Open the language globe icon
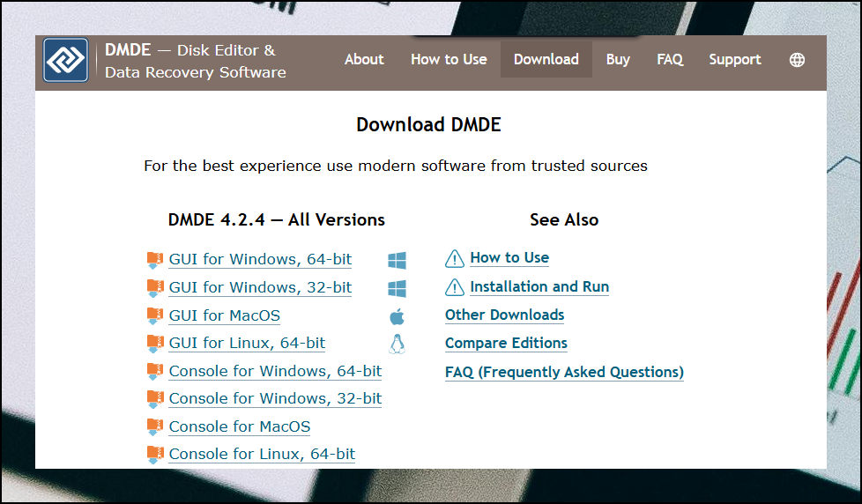This screenshot has width=862, height=504. coord(797,60)
